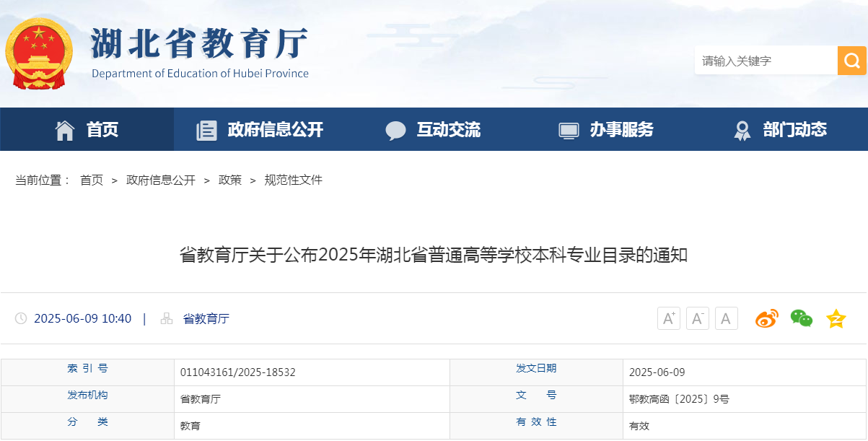Open the 政府信息公开 menu
Screen dimensions: 868x441
pyautogui.click(x=275, y=130)
